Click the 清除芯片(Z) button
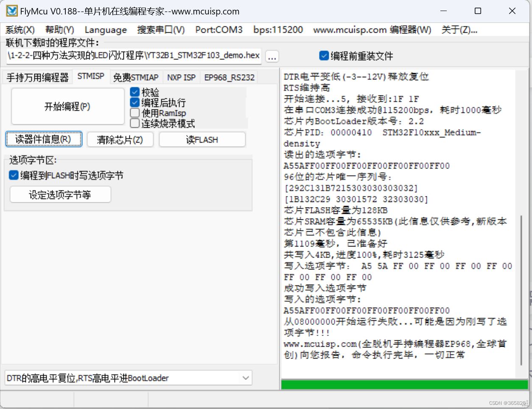 (120, 140)
